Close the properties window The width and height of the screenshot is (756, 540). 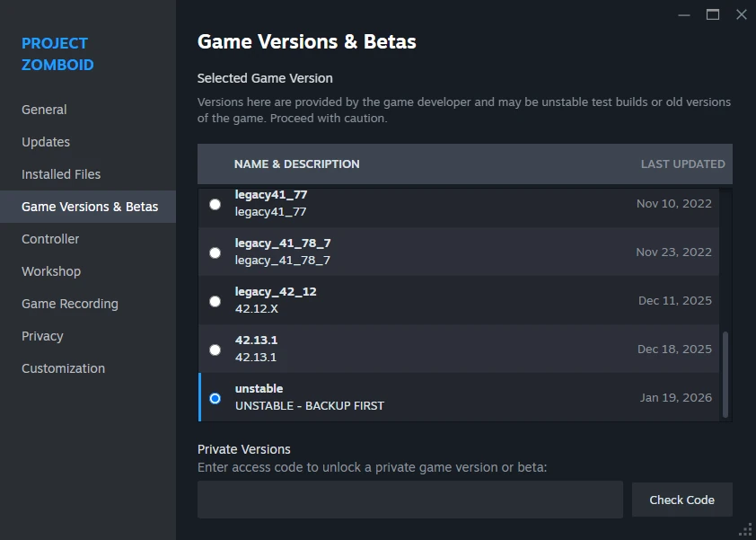tap(742, 15)
